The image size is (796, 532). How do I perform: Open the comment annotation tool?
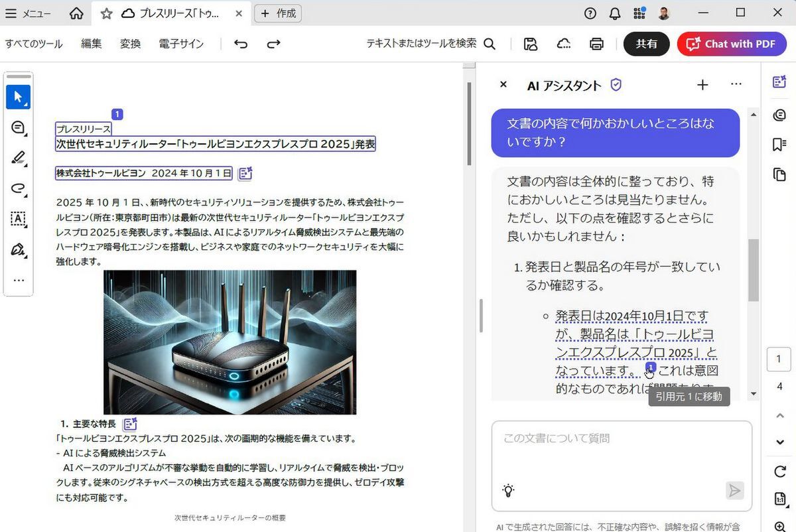coord(19,127)
